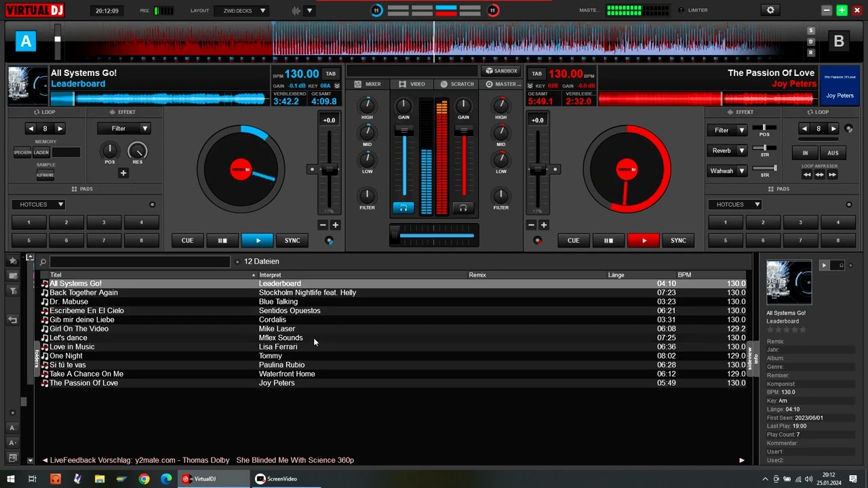Toggle the S button on waveform side
Image resolution: width=868 pixels, height=488 pixels.
811,31
